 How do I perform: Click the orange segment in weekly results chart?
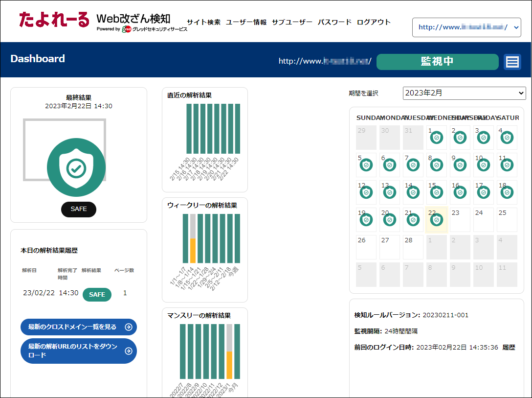pyautogui.click(x=193, y=251)
